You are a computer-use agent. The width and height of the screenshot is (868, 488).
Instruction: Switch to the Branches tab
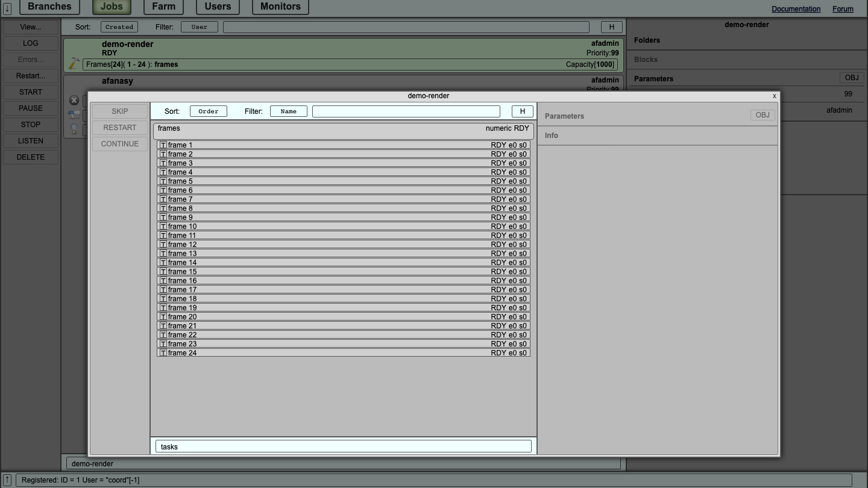pos(49,7)
